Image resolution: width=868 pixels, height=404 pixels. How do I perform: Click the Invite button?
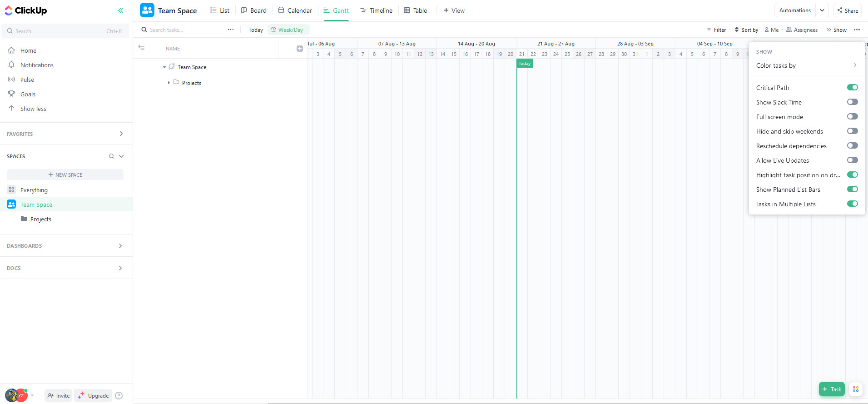59,395
